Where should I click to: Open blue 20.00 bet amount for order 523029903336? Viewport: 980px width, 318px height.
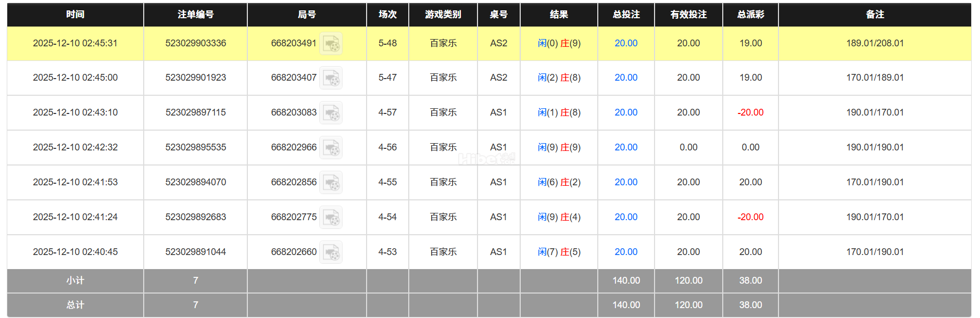click(626, 43)
